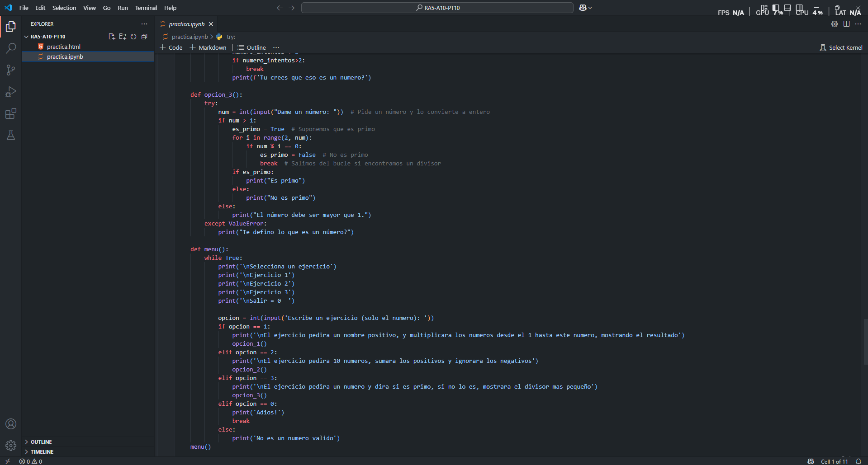The height and width of the screenshot is (465, 868).
Task: Open the Help menu
Action: click(171, 8)
